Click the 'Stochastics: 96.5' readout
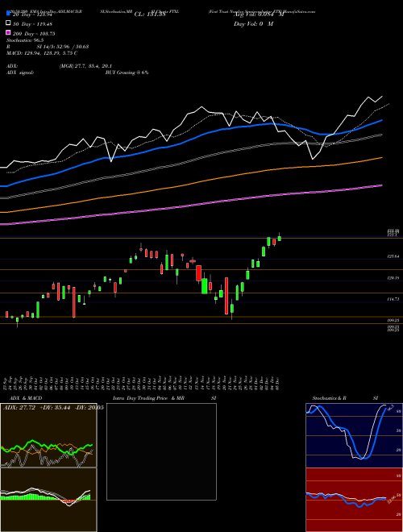The width and height of the screenshot is (403, 532). click(x=25, y=40)
